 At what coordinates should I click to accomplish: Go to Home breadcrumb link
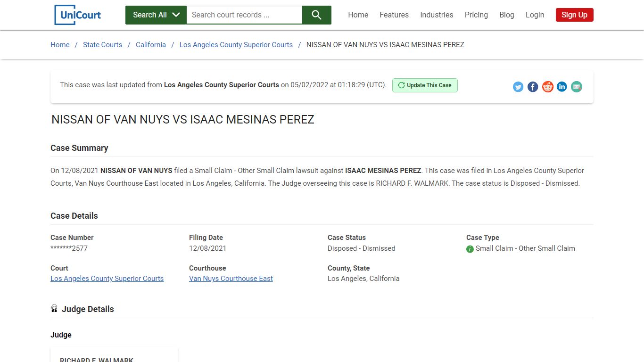(x=60, y=45)
